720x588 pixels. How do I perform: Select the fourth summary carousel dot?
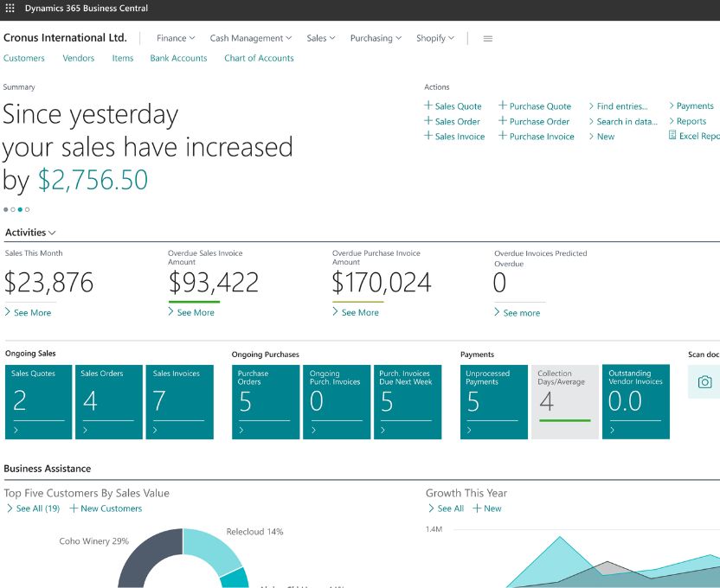28,209
